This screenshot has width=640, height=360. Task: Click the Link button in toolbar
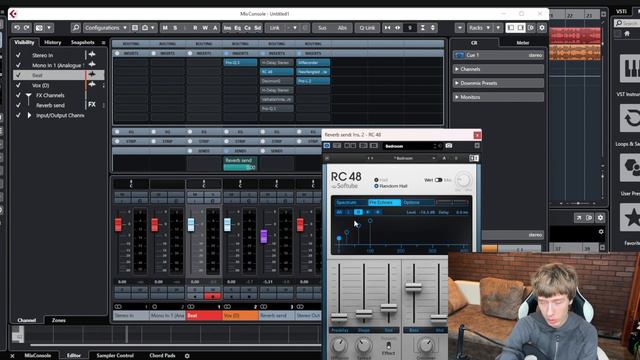pos(275,28)
